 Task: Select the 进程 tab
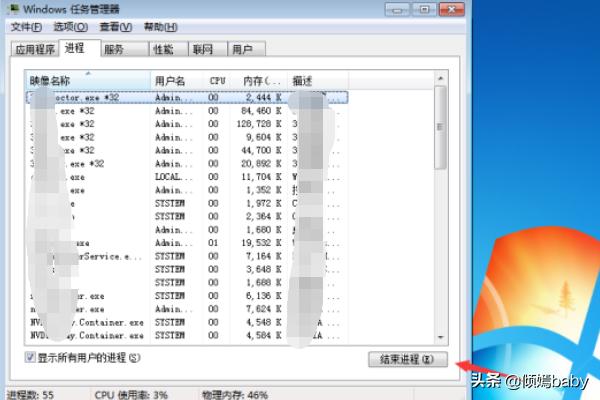coord(80,48)
